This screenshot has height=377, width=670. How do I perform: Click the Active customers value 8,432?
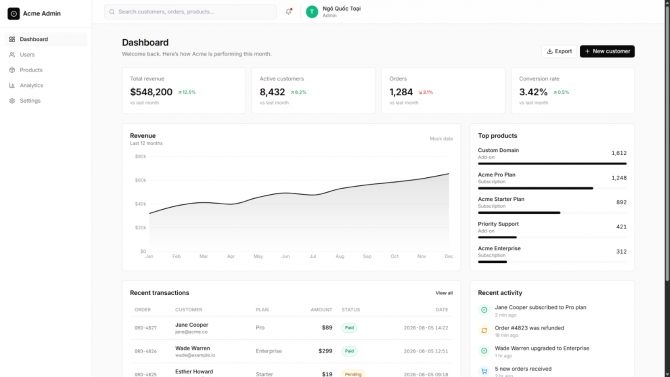pos(272,92)
